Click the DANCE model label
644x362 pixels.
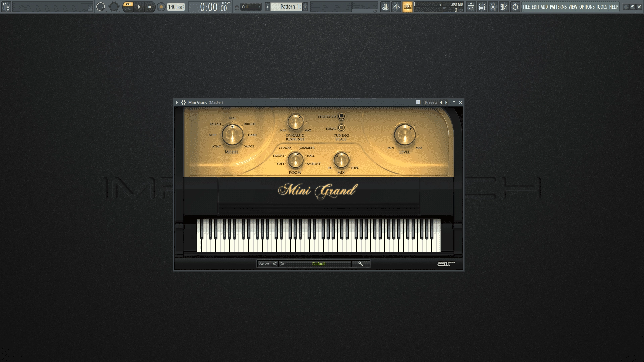point(249,146)
